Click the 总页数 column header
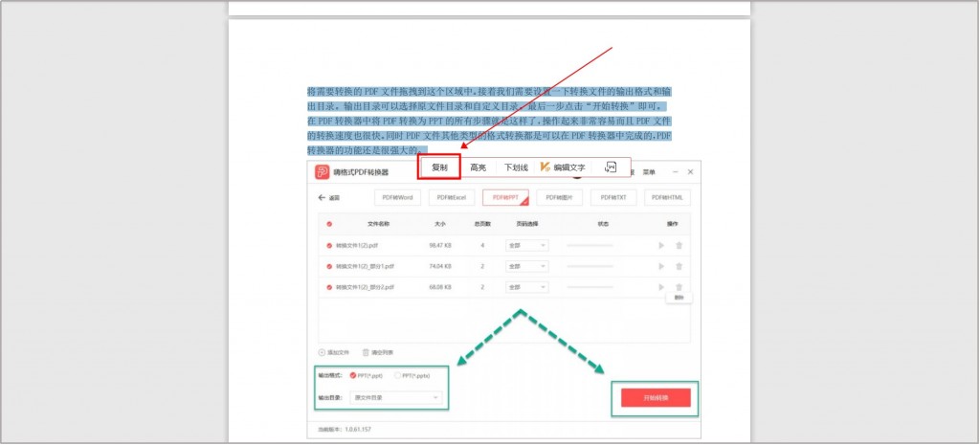The width and height of the screenshot is (980, 445). pos(482,224)
